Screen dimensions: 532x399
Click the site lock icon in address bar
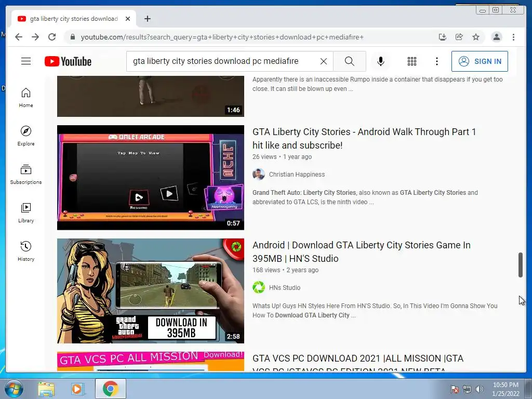click(x=73, y=37)
